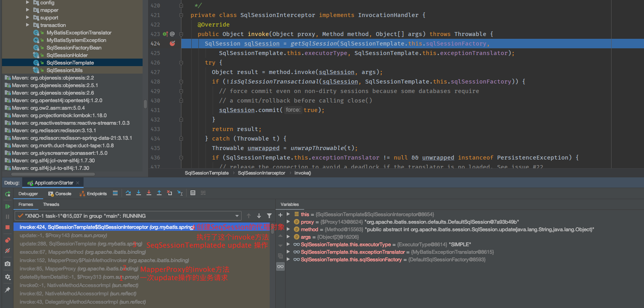Switch to Debugger tab

pos(28,194)
